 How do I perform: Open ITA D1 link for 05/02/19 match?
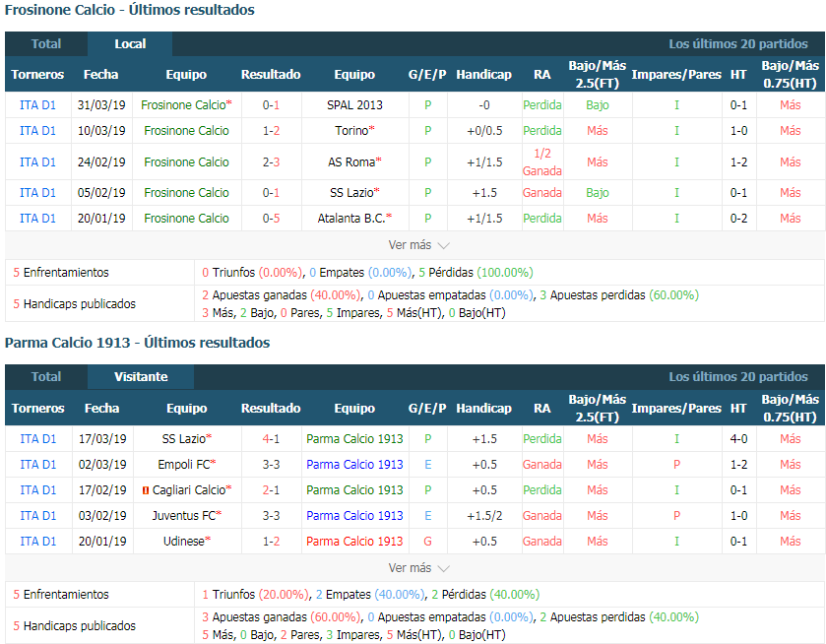37,193
